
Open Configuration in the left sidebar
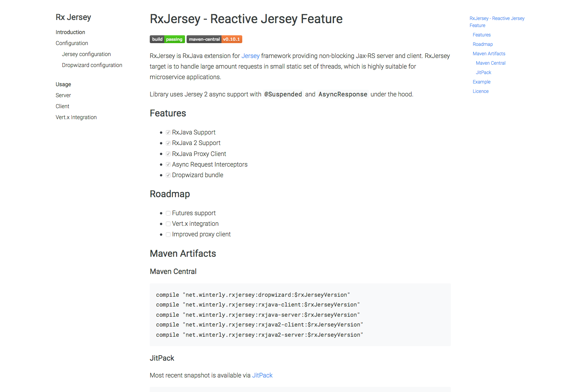[x=72, y=43]
